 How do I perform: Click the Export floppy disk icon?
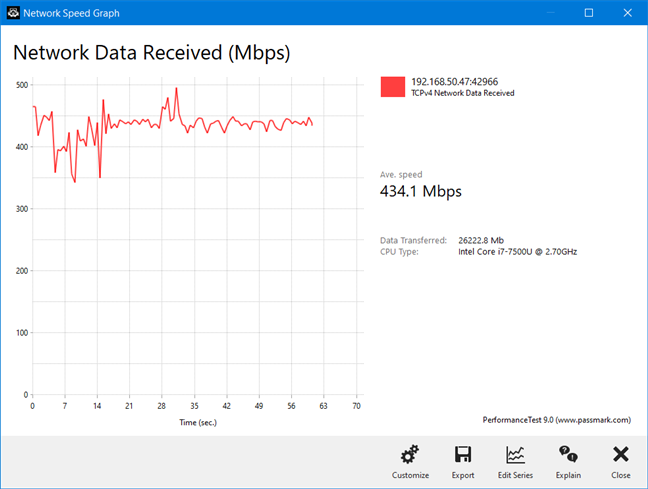pyautogui.click(x=463, y=454)
